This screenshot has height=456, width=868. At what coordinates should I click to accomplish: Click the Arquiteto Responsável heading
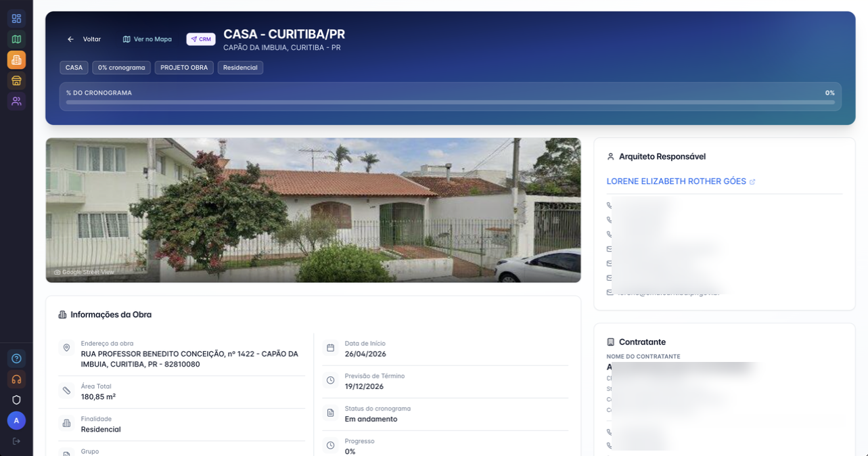pyautogui.click(x=662, y=156)
